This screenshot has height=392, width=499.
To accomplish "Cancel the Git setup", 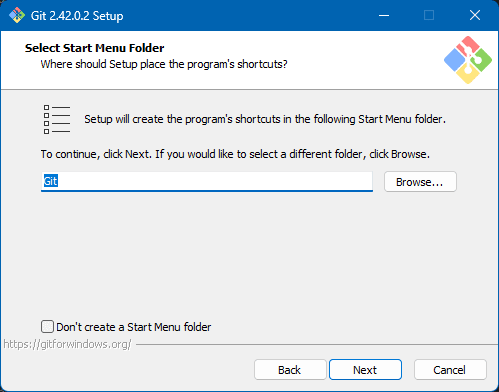I will coord(450,369).
